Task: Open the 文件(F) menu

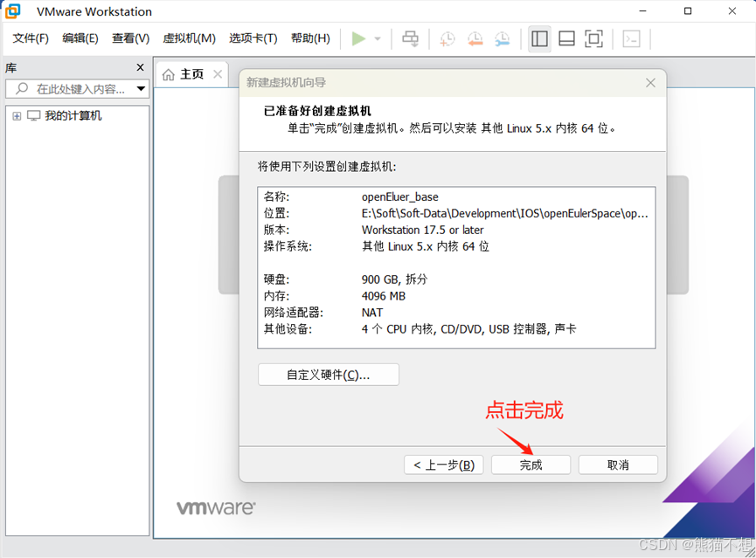Action: click(31, 38)
